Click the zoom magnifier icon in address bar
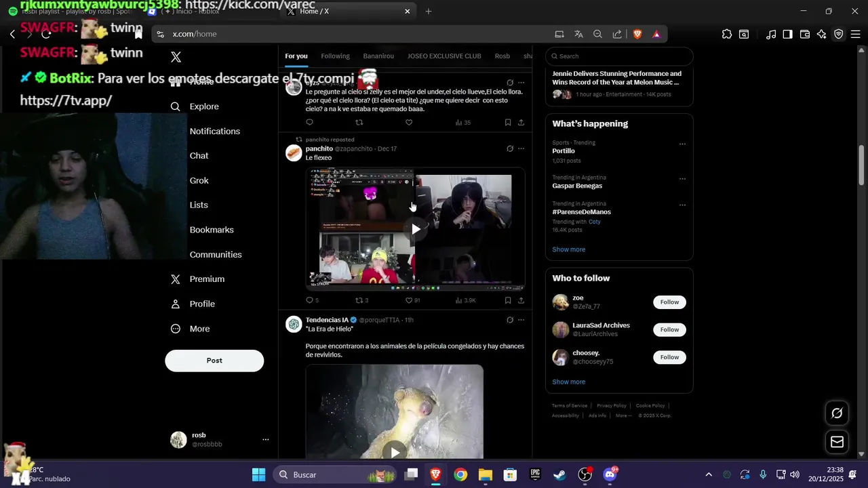This screenshot has height=488, width=868. pos(597,34)
